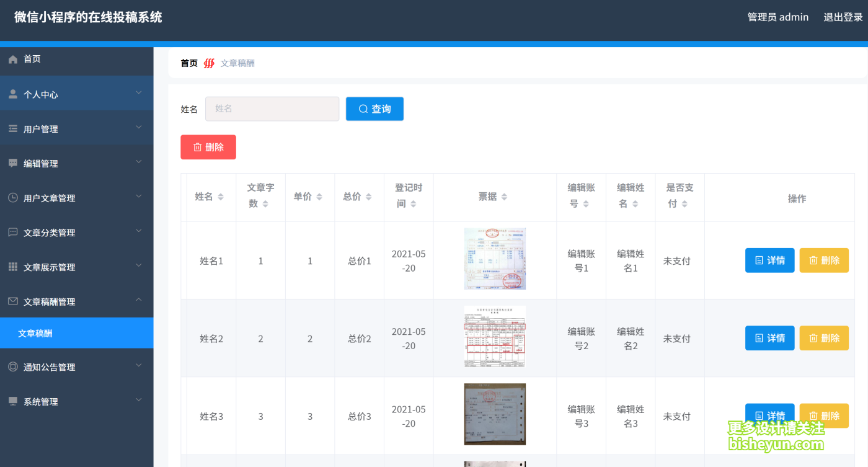Sort table by 编辑姓名 column arrows
Screen dimensions: 868x467
(635, 203)
